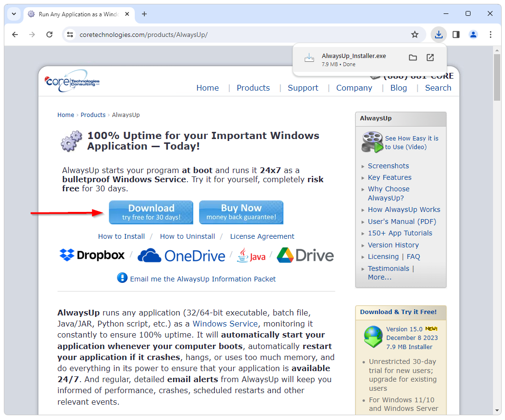Open the Chrome three-dot menu
This screenshot has height=420, width=505.
point(491,35)
